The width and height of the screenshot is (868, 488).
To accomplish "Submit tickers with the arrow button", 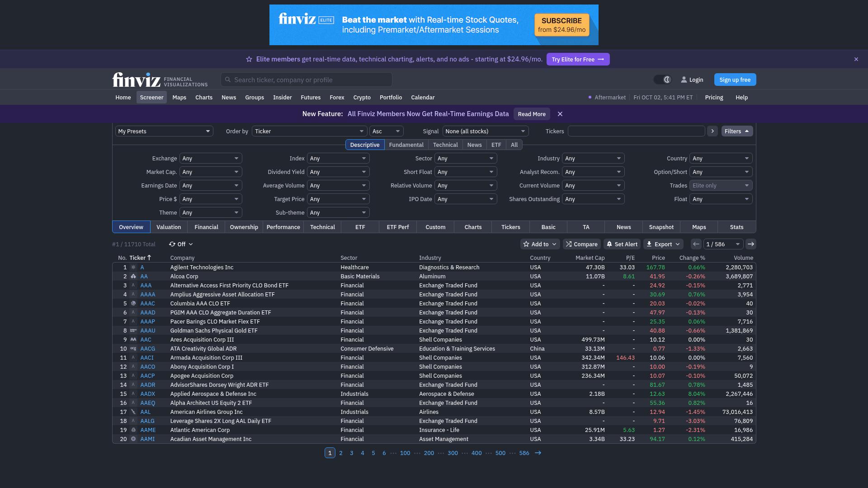I will [x=712, y=131].
